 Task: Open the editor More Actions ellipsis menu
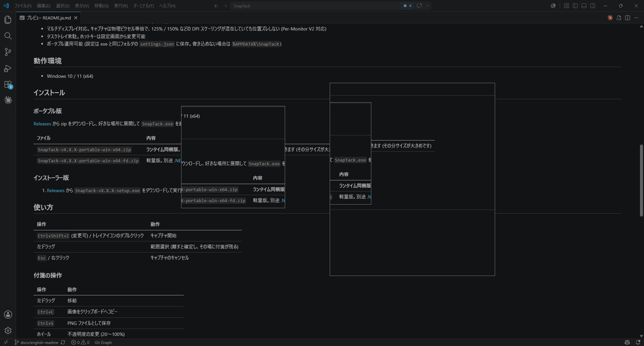coord(636,18)
